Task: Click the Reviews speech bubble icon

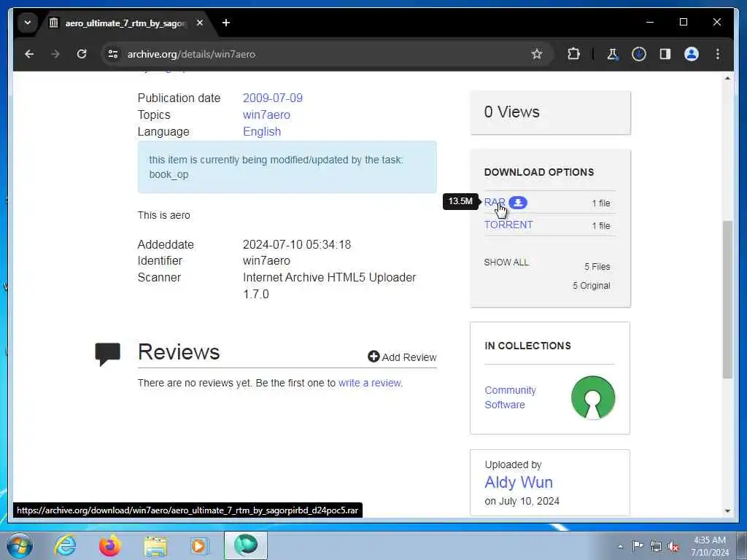Action: coord(108,354)
